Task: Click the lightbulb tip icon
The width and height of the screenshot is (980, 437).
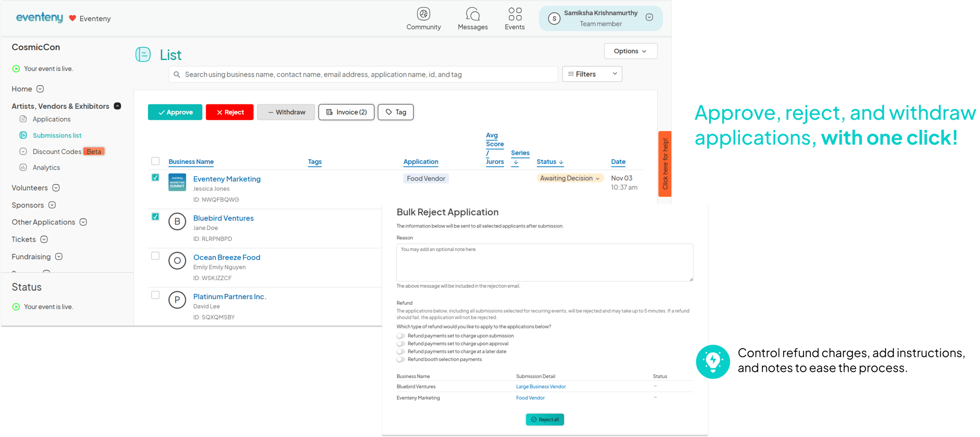Action: coord(713,361)
